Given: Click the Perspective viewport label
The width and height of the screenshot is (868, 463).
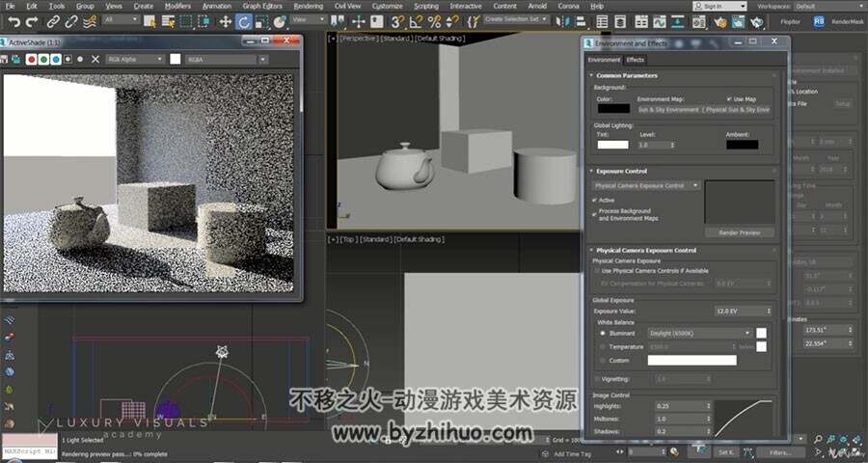Looking at the screenshot, I should (x=360, y=39).
